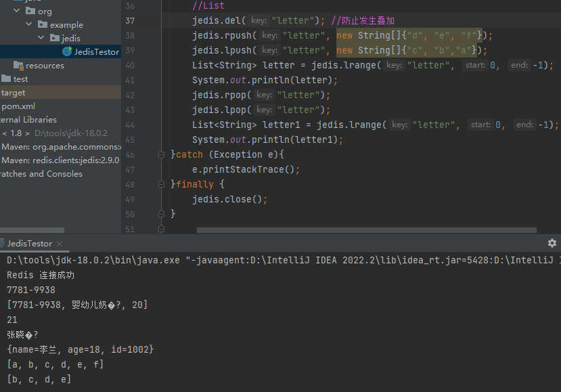This screenshot has height=392, width=561.
Task: Collapse the org package tree node
Action: 17,11
